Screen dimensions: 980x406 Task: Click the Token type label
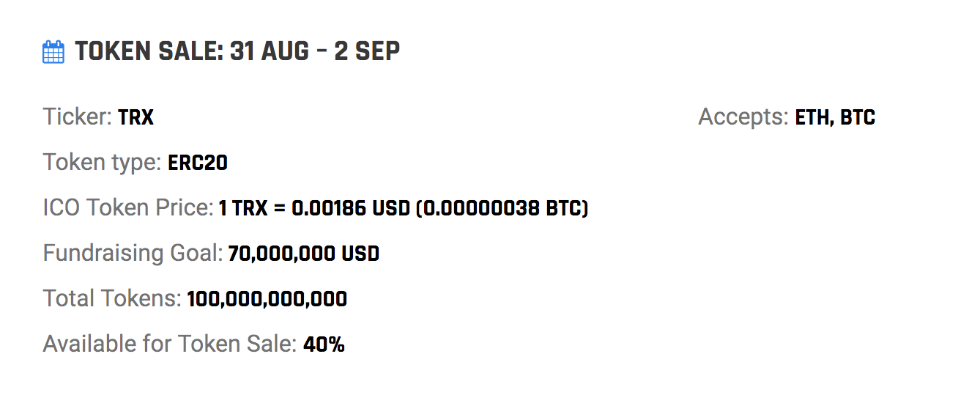103,162
